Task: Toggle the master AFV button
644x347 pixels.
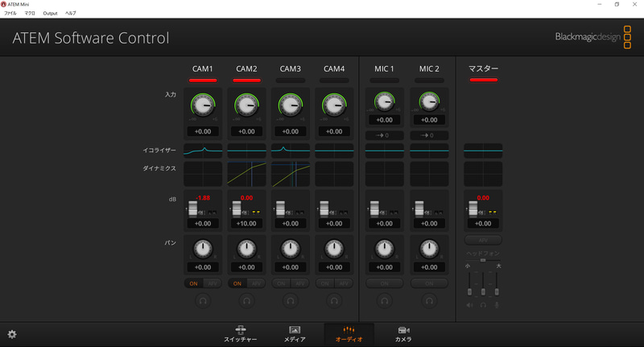Action: coord(483,240)
